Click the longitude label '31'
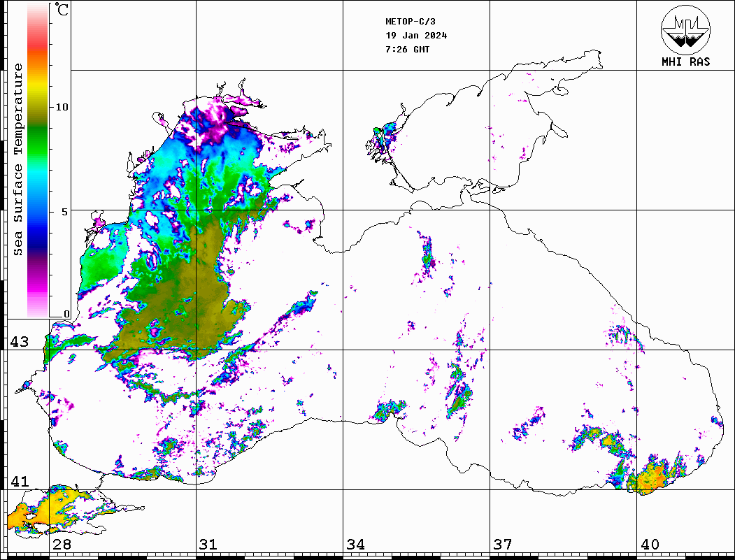This screenshot has width=735, height=560. point(208,545)
